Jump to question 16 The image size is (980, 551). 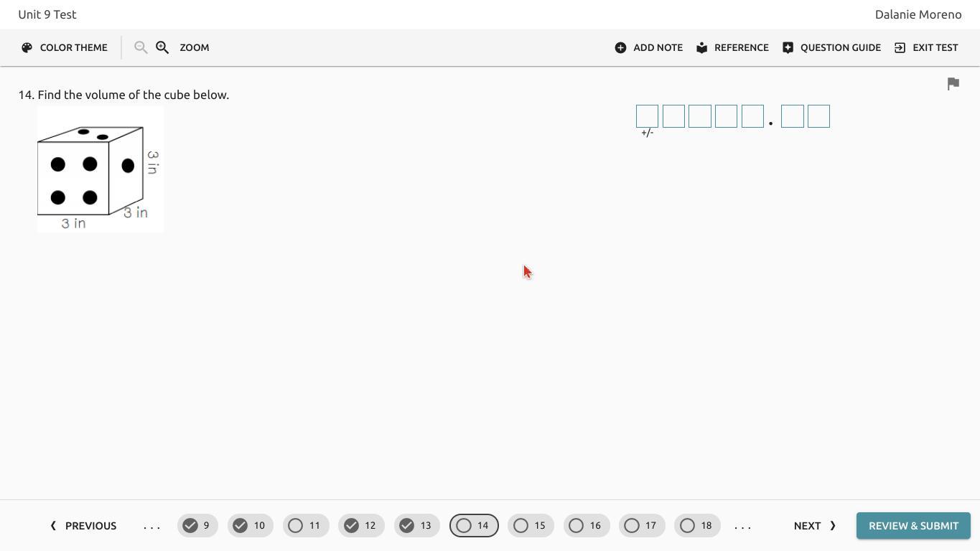pos(587,526)
